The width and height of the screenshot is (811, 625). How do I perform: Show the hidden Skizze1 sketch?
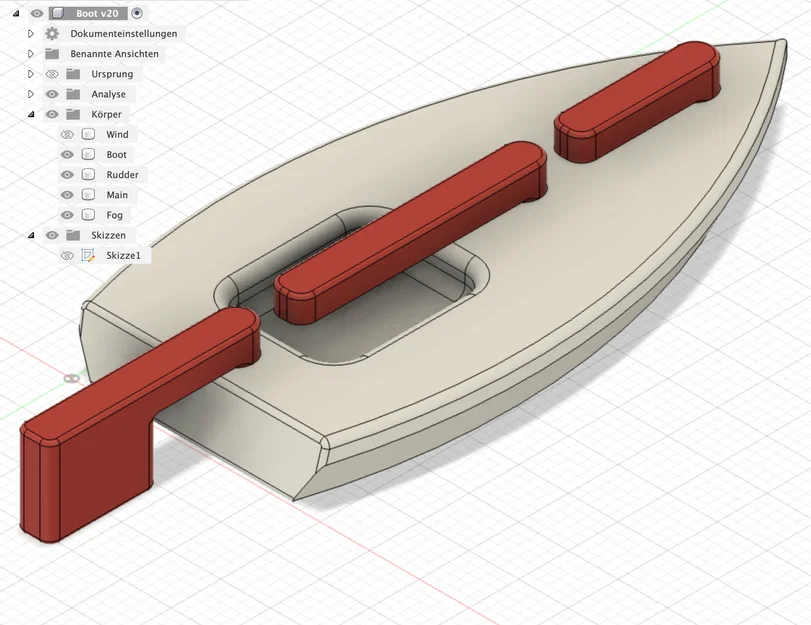pyautogui.click(x=67, y=256)
